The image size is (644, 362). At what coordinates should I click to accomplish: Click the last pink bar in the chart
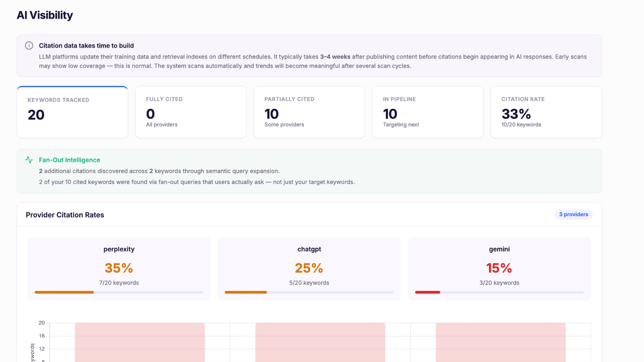coord(501,342)
